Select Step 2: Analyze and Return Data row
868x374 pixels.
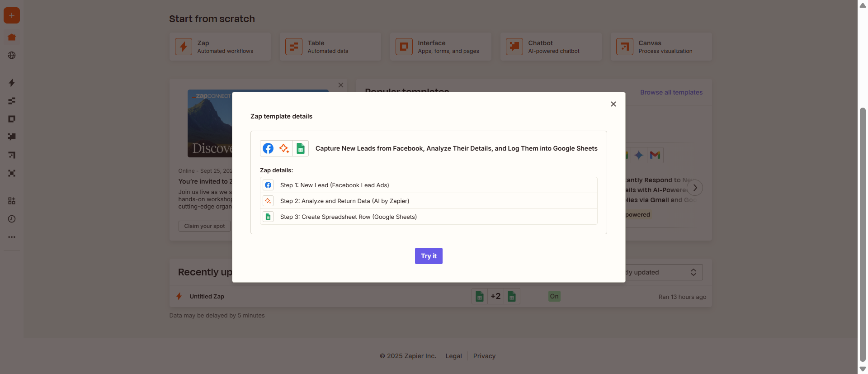(x=429, y=201)
